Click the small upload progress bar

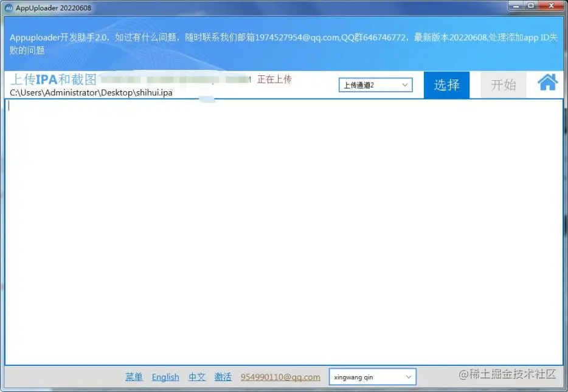207,98
